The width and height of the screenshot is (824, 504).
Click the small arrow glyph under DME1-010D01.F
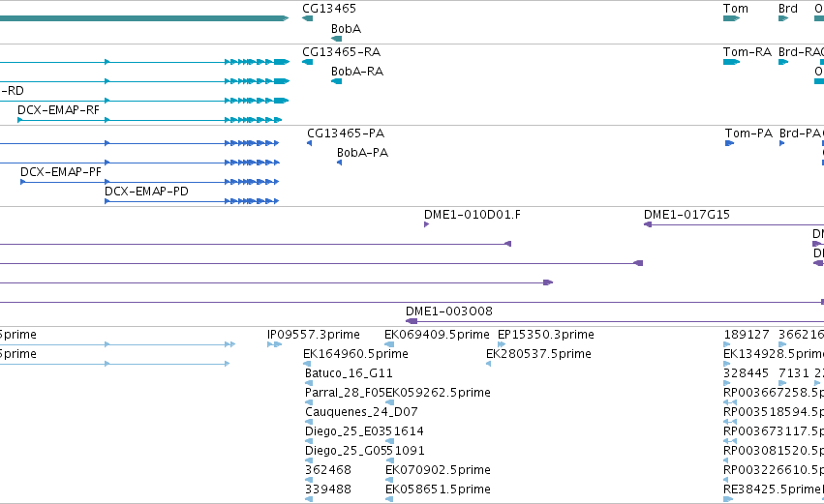pos(426,224)
